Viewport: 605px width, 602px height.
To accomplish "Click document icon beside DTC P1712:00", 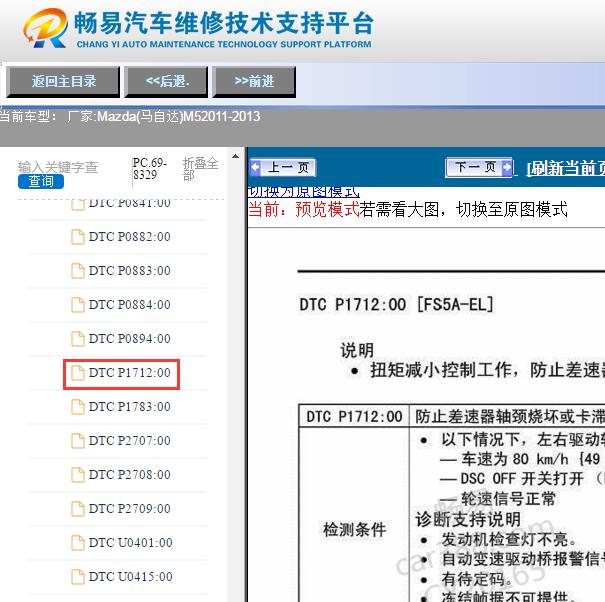I will [x=78, y=373].
